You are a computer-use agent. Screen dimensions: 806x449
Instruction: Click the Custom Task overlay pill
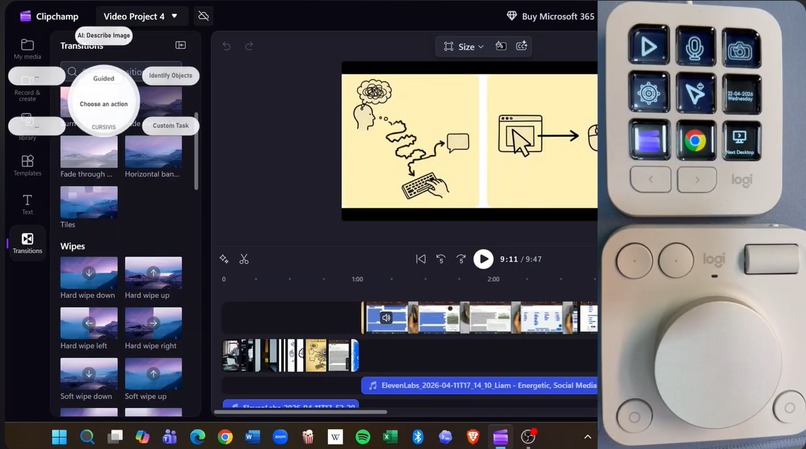point(171,125)
